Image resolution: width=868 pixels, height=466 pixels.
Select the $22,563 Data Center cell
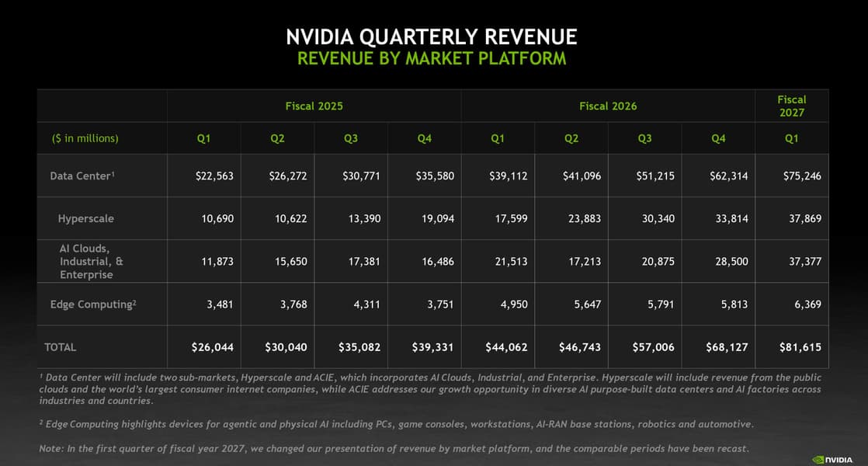[214, 176]
